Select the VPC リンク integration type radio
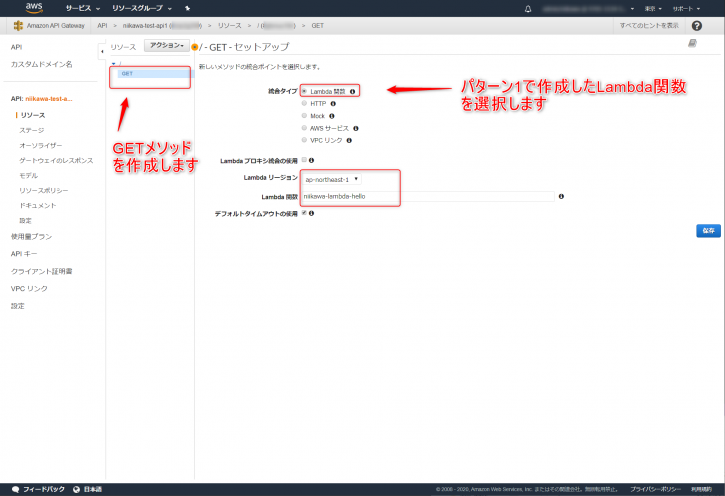725x496 pixels. click(x=304, y=140)
